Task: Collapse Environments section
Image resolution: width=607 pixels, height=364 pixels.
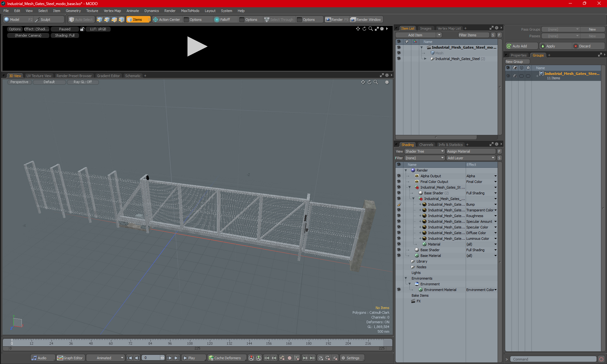Action: click(x=406, y=278)
